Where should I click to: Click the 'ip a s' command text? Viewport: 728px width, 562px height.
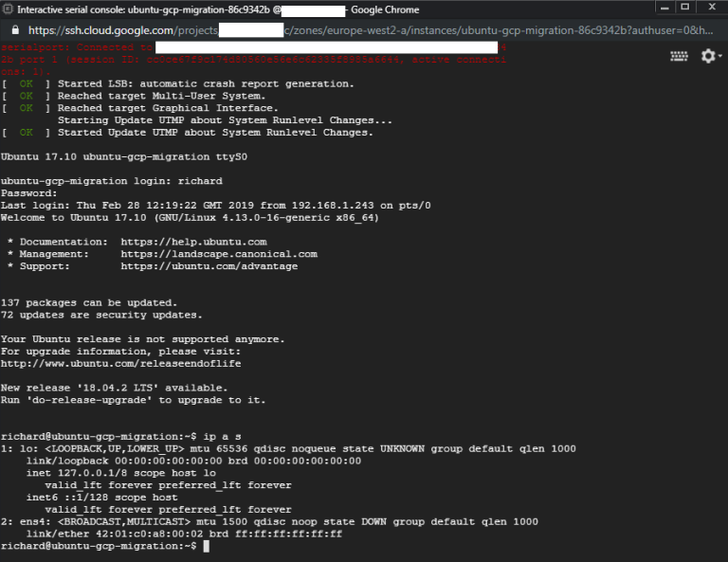pyautogui.click(x=222, y=436)
